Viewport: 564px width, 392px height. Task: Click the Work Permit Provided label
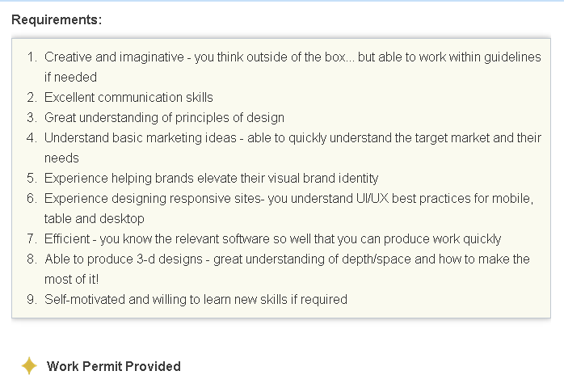(114, 366)
